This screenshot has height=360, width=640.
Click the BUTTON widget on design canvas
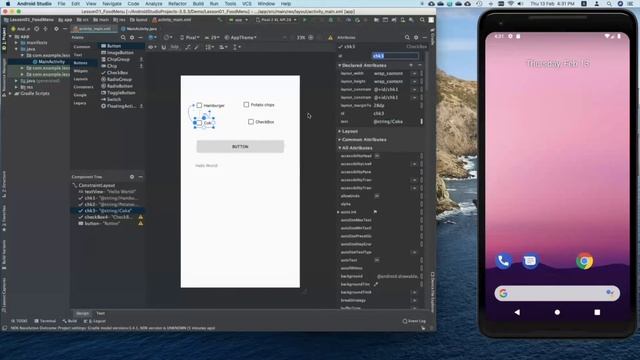240,147
